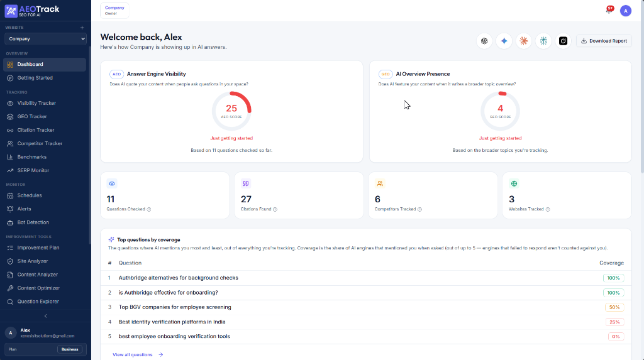644x360 pixels.
Task: Click the page vertical scrollbar
Action: 642,86
